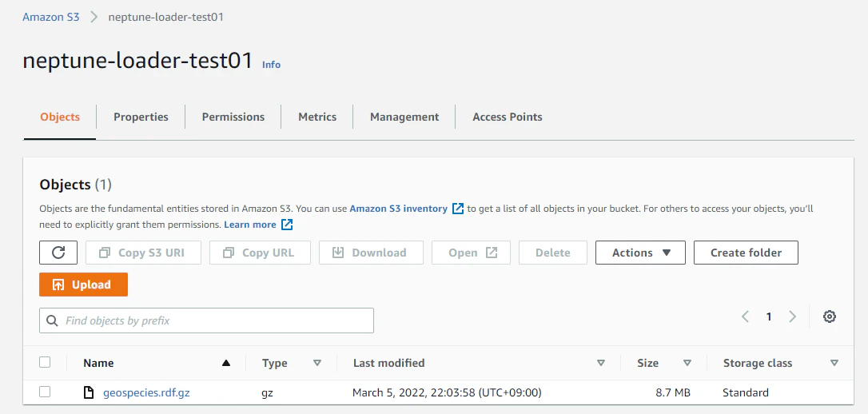Click the refresh objects icon button
The height and width of the screenshot is (414, 868).
[58, 253]
